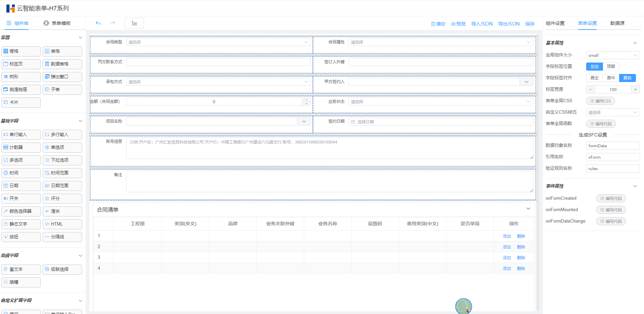Image resolution: width=644 pixels, height=314 pixels.
Task: Choose the 颜色选择器 color picker component
Action: (x=21, y=211)
